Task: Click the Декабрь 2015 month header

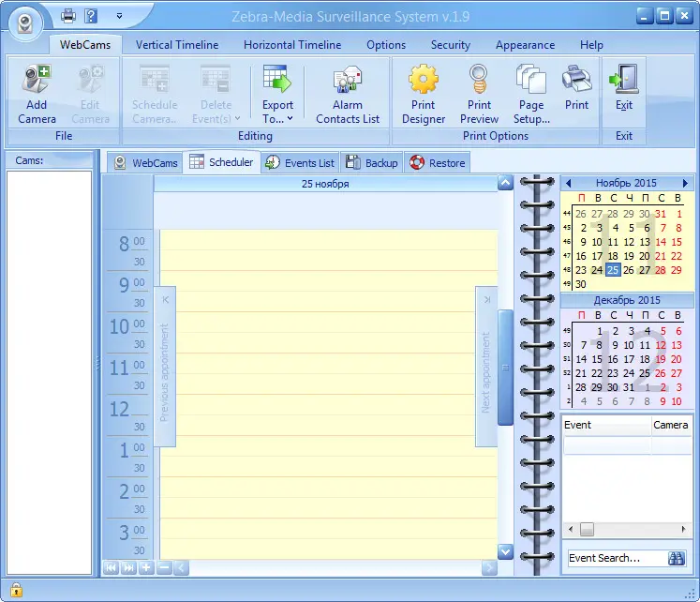Action: coord(627,300)
